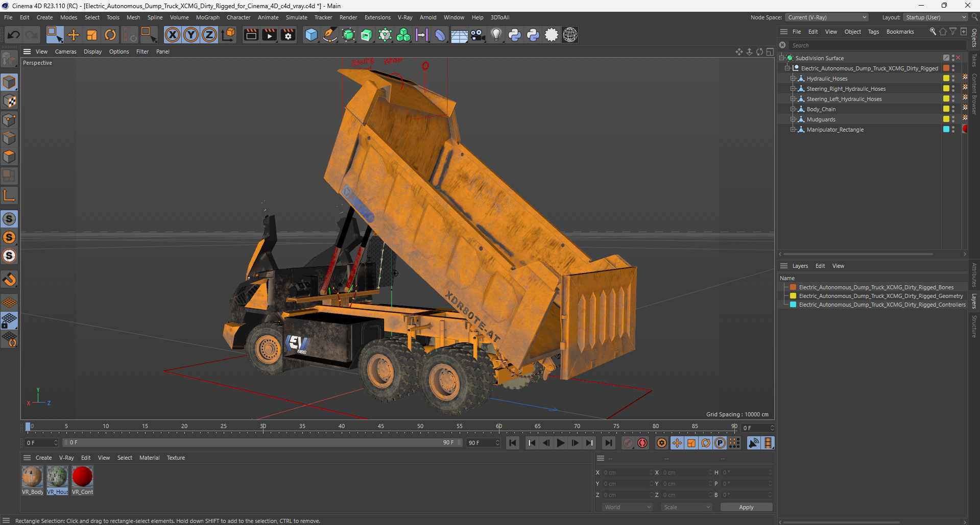Open the MoGraph menu
The width and height of the screenshot is (980, 525).
point(207,17)
